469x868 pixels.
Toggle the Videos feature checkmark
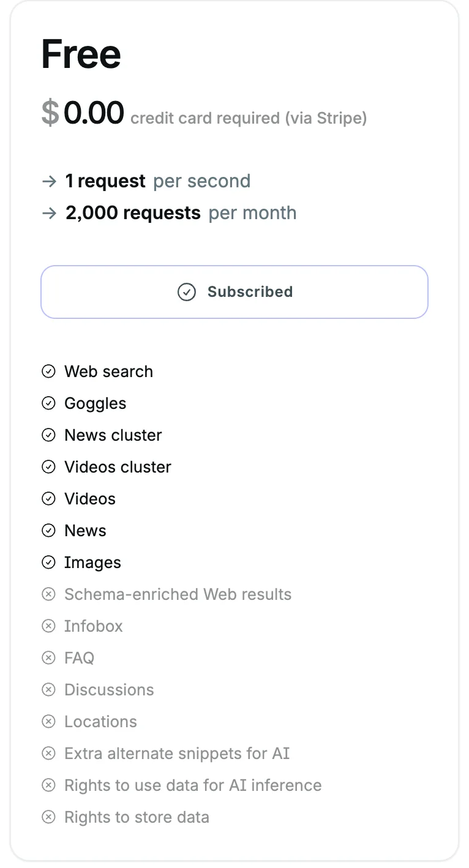point(49,499)
